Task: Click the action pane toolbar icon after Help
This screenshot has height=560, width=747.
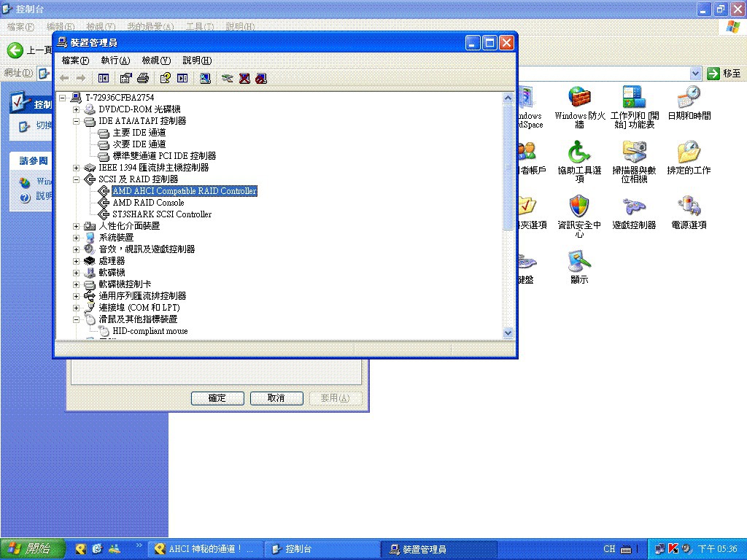Action: tap(182, 78)
